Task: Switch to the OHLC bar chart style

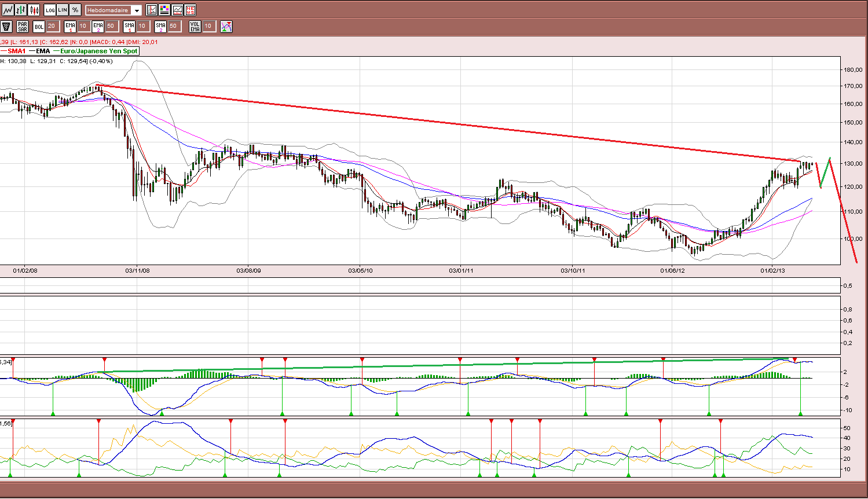Action: point(21,10)
